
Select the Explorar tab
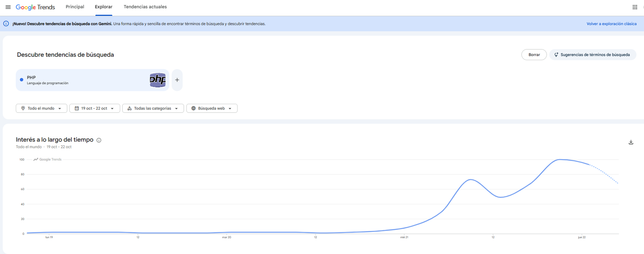pyautogui.click(x=104, y=7)
